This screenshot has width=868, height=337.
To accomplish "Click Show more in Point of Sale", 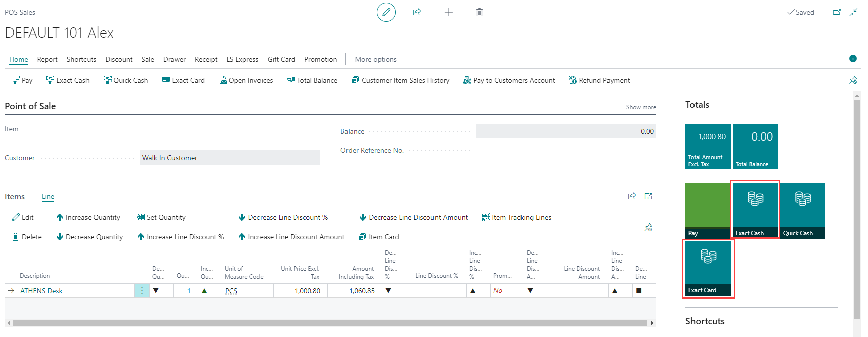I will click(x=641, y=107).
